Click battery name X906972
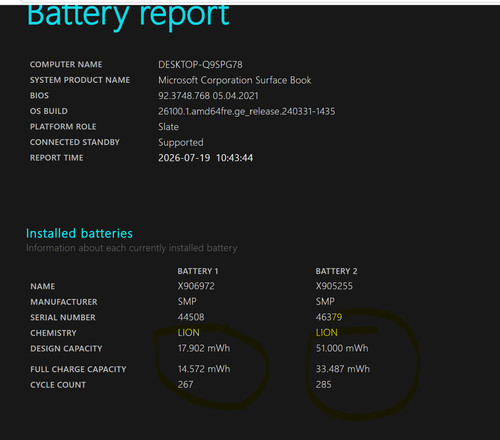 pyautogui.click(x=196, y=286)
